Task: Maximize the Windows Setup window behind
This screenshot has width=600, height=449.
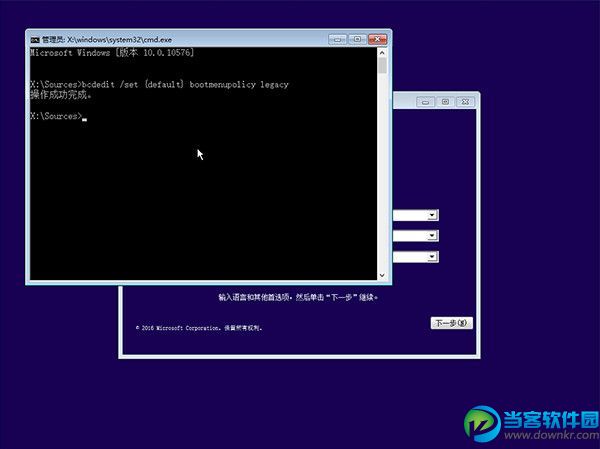Action: coord(445,102)
